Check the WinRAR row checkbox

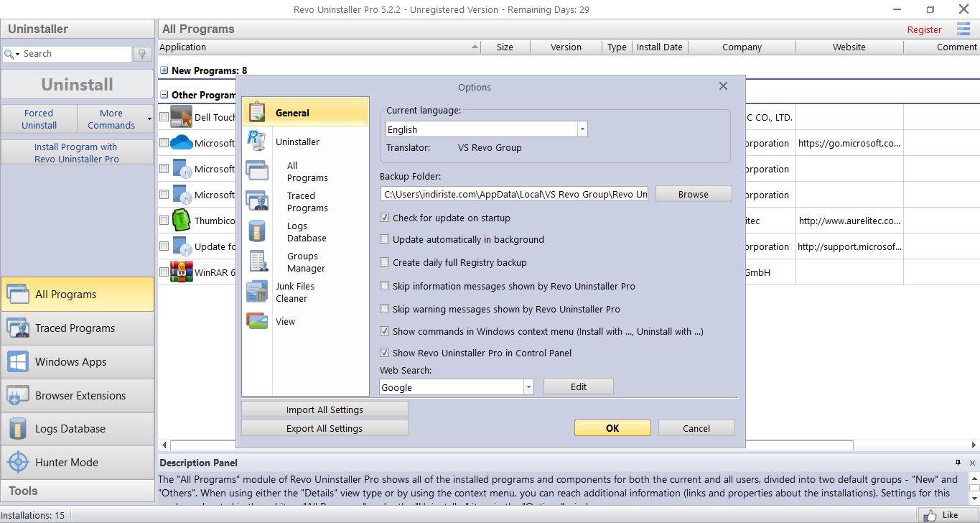tap(164, 272)
